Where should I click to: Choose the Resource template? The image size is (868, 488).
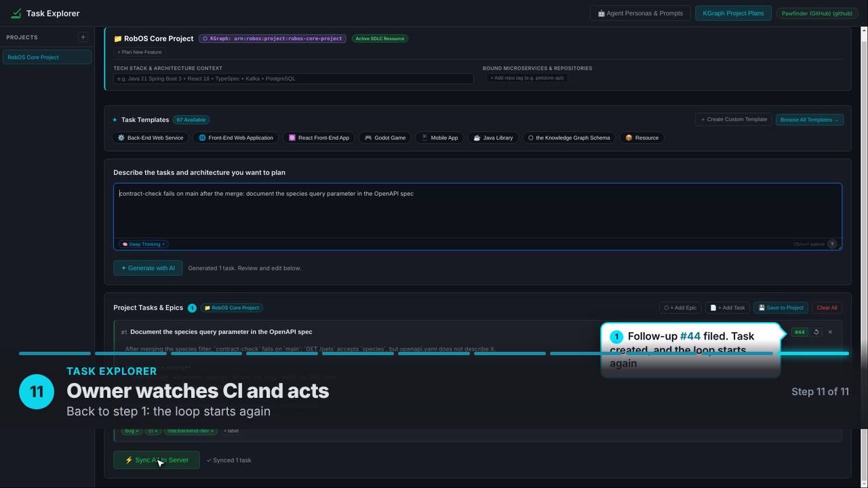642,138
